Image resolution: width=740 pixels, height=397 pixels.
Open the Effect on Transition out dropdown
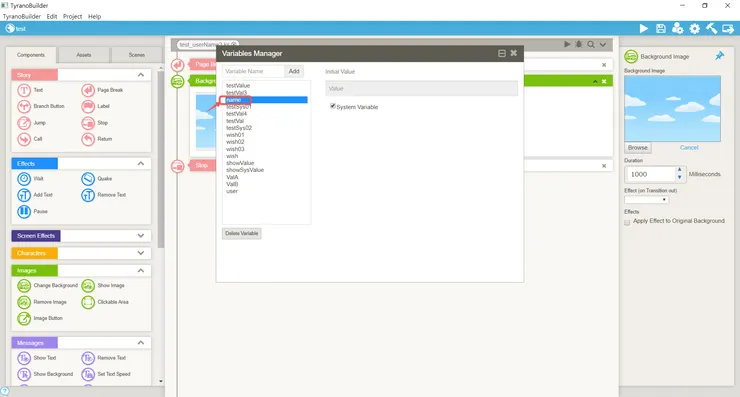point(646,200)
